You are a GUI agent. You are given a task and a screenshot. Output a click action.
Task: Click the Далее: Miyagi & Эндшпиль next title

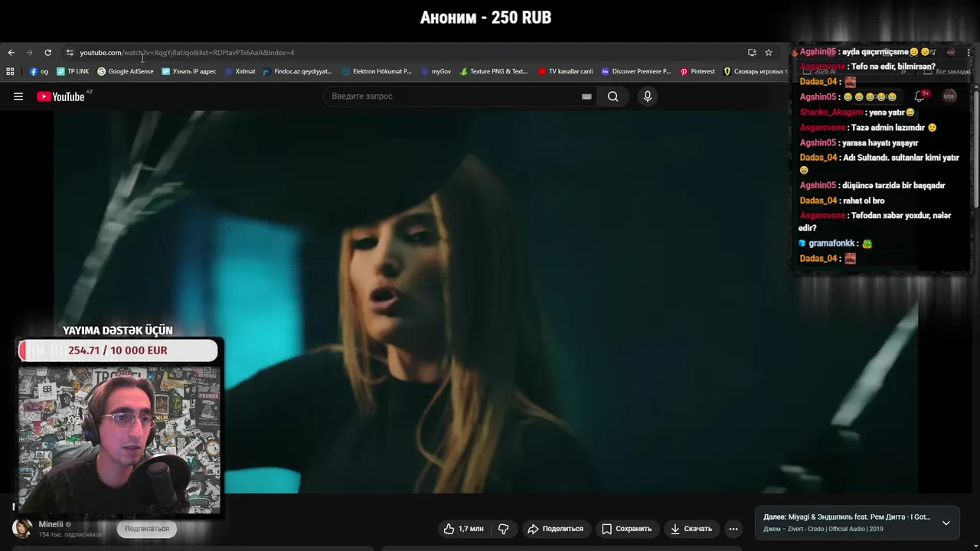[x=847, y=517]
